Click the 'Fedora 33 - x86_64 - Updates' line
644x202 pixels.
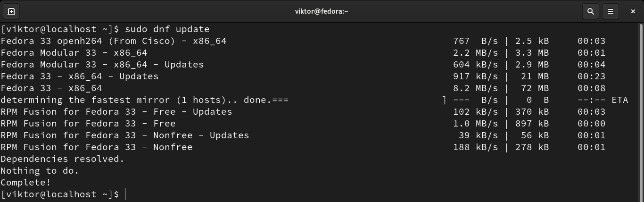click(x=80, y=76)
